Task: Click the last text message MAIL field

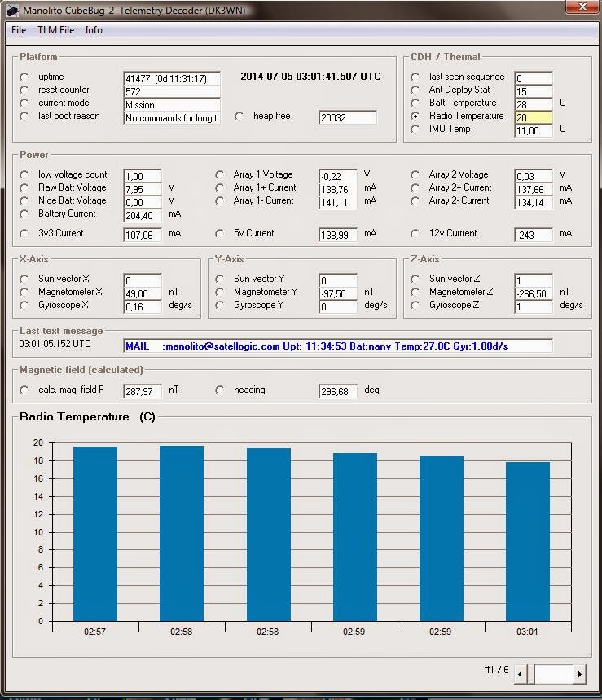Action: (x=338, y=346)
